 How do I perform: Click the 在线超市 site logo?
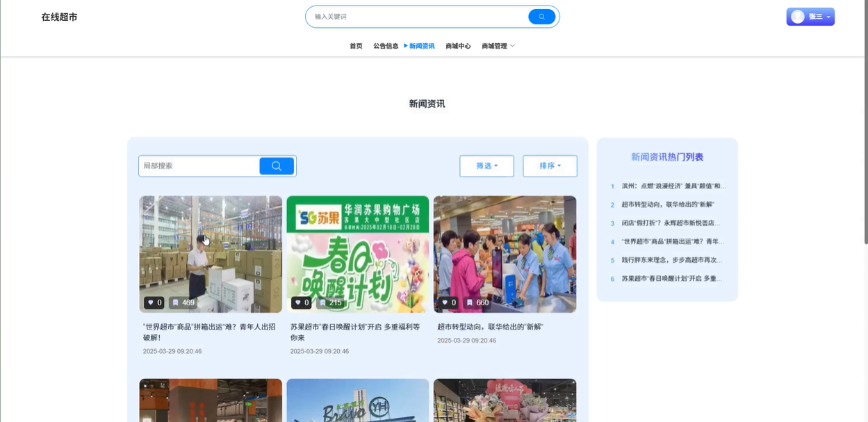click(59, 17)
